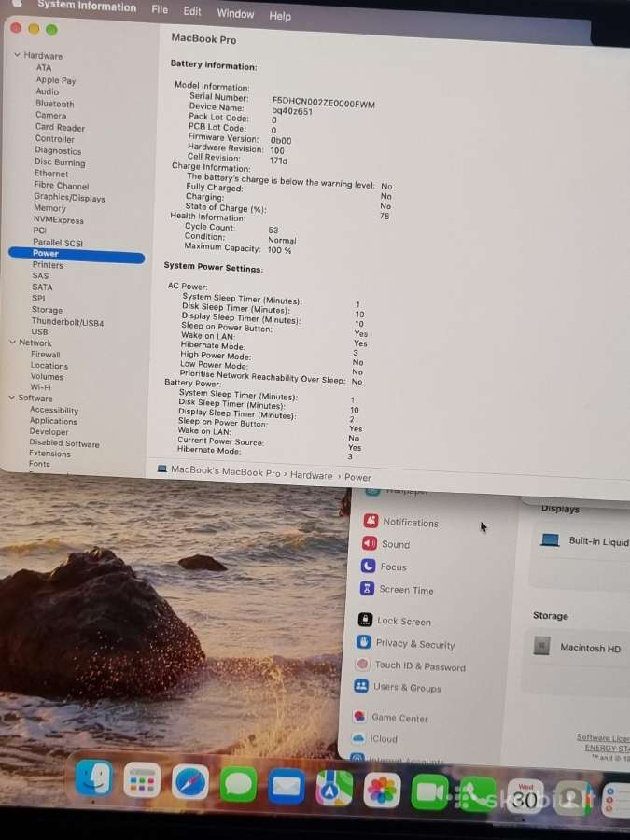The image size is (630, 840).
Task: Select Fibre Channel in sidebar
Action: click(61, 186)
